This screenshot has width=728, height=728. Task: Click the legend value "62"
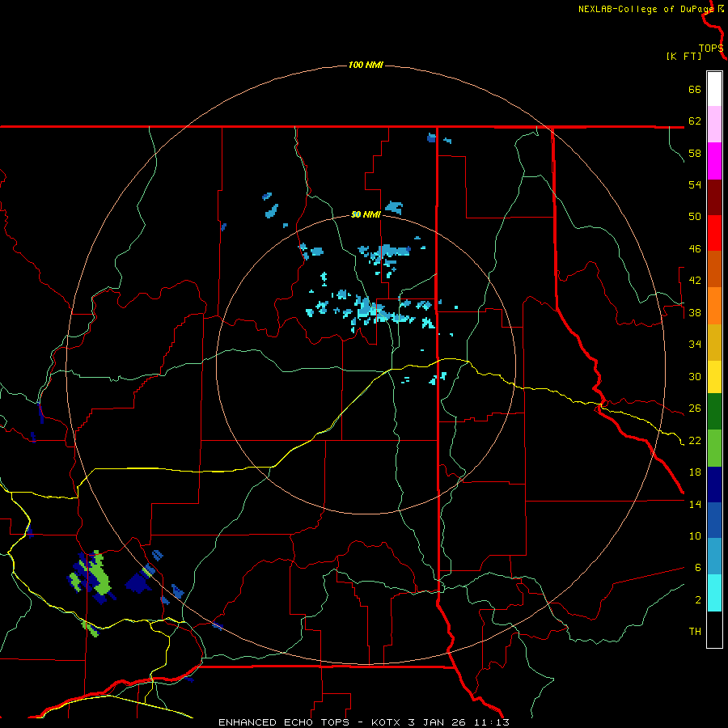click(x=695, y=121)
